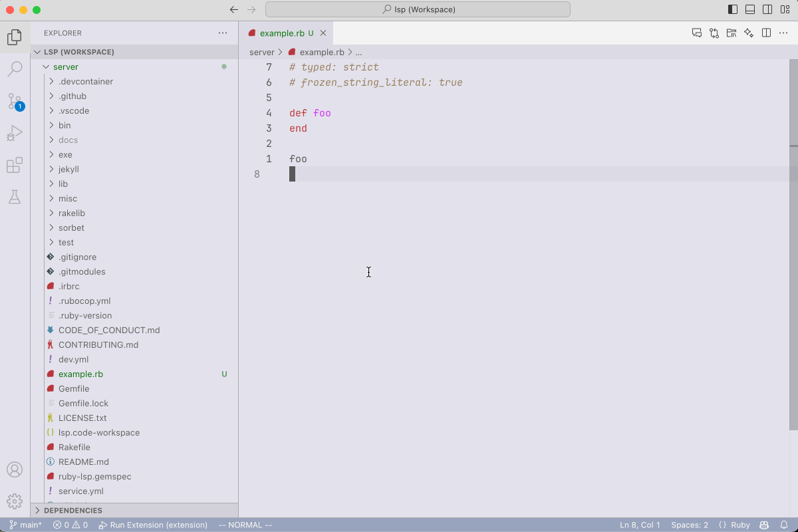Switch to the example.rb editor tab

[x=286, y=33]
